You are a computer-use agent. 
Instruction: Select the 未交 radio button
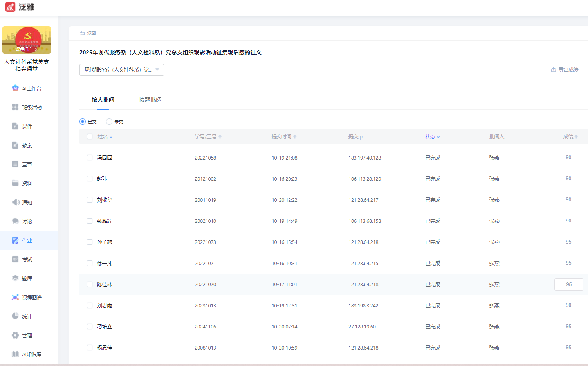coord(109,122)
